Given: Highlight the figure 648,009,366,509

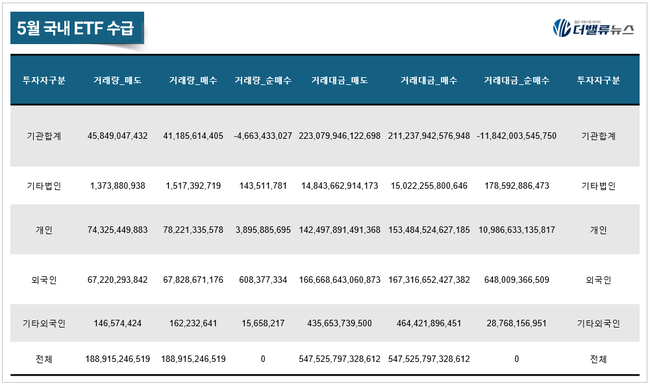Looking at the screenshot, I should (x=517, y=280).
